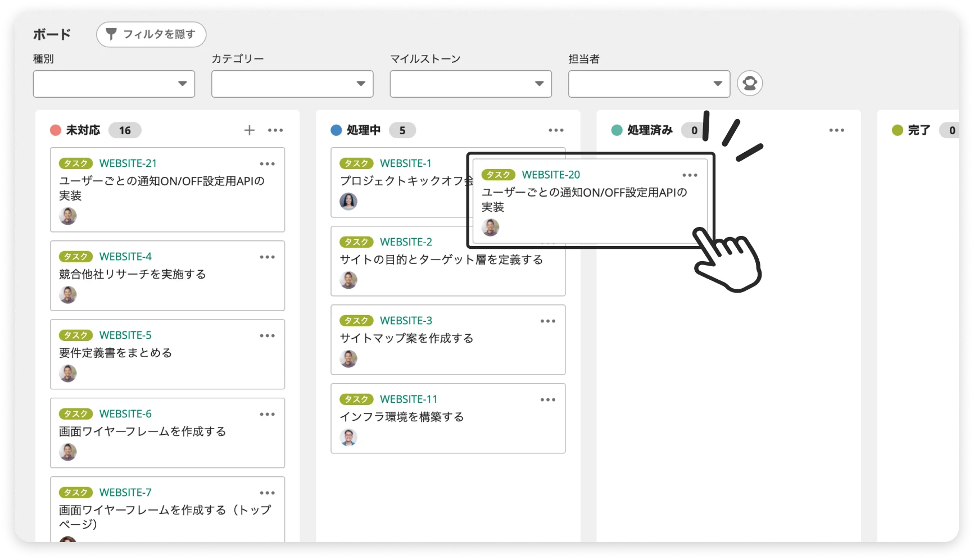The width and height of the screenshot is (974, 560).
Task: Click the フィルタを隠す filter button
Action: (x=151, y=34)
